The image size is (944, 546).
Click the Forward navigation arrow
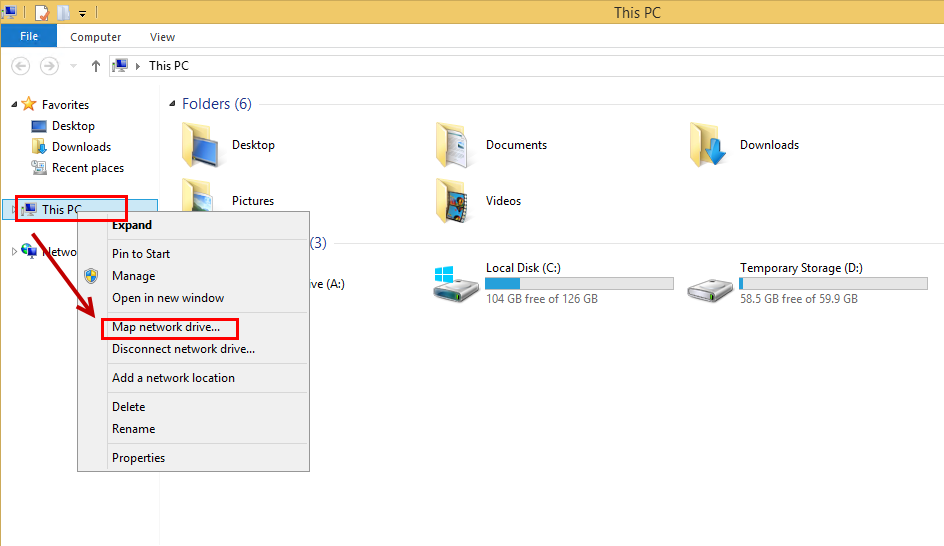point(49,66)
